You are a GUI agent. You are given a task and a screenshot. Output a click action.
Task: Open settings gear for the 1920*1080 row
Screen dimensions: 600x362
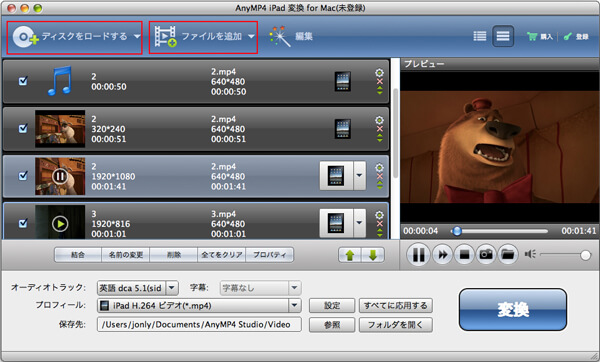coord(379,168)
